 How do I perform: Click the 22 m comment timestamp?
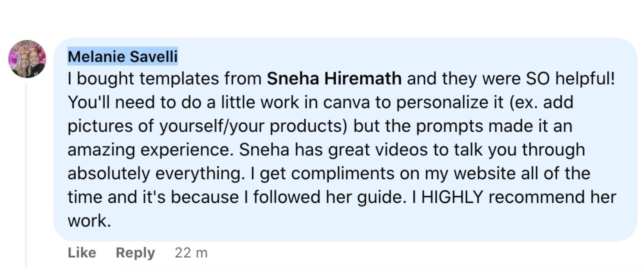[x=191, y=252]
